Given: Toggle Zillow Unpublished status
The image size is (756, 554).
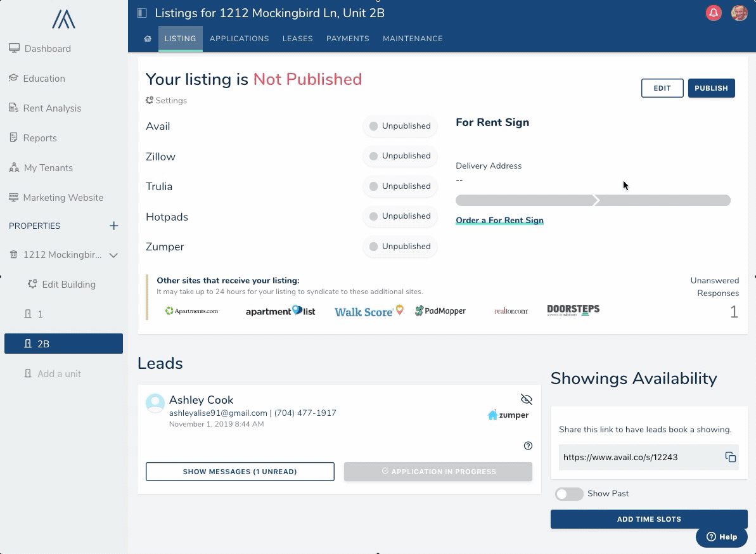Looking at the screenshot, I should click(x=400, y=156).
